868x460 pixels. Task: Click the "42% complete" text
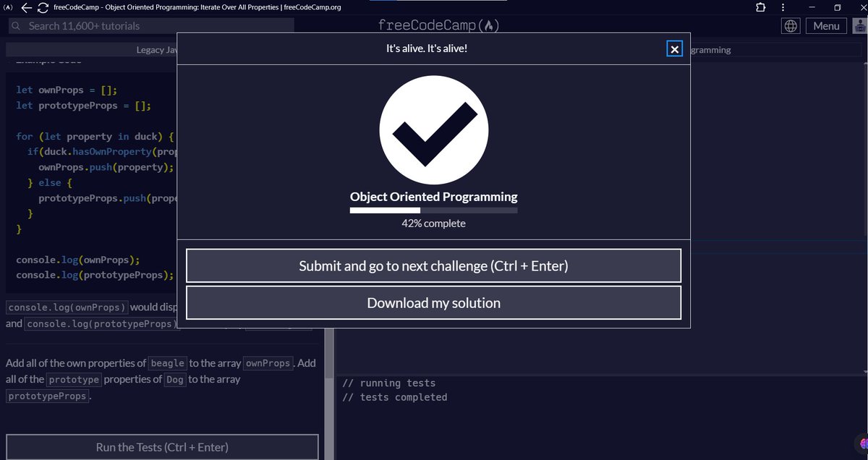pyautogui.click(x=433, y=223)
